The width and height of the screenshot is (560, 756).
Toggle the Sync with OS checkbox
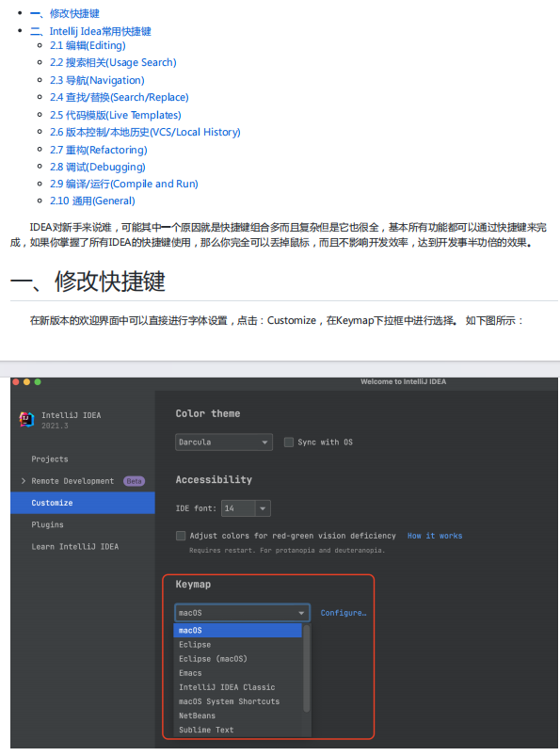(x=289, y=442)
